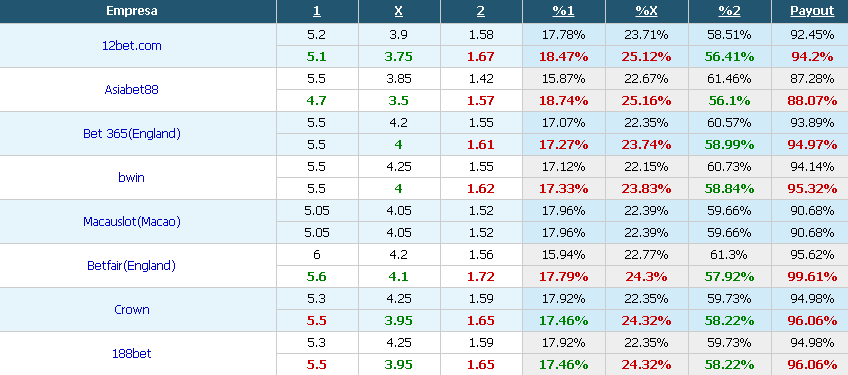Open the Betfair(England) link
The image size is (848, 375).
pyautogui.click(x=131, y=266)
